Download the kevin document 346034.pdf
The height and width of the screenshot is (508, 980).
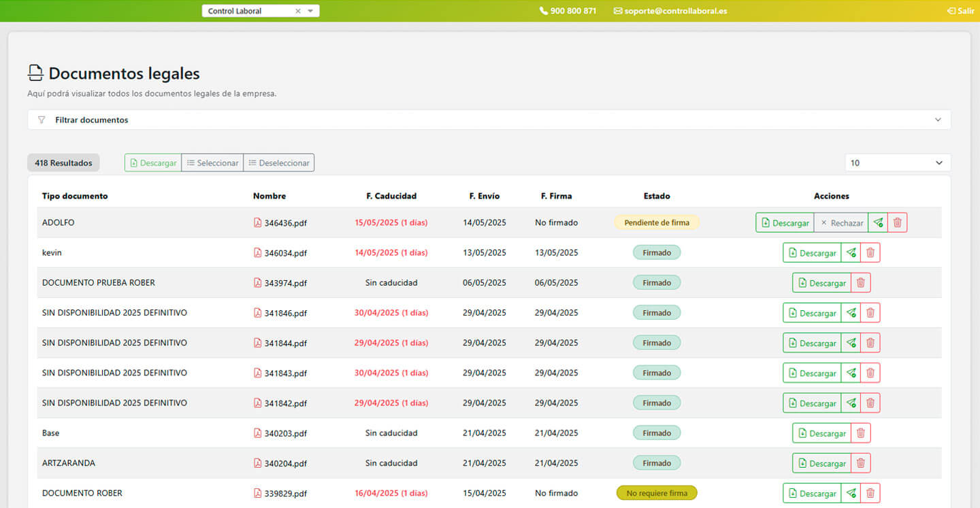point(811,253)
